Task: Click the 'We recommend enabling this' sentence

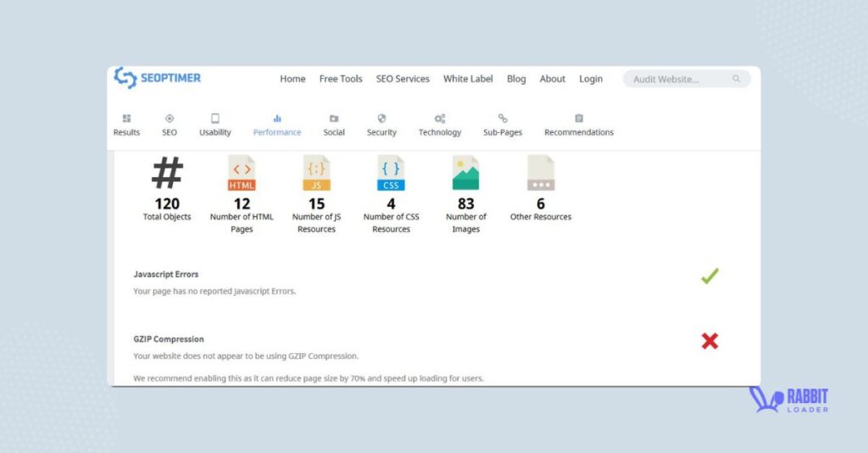Action: click(x=309, y=378)
